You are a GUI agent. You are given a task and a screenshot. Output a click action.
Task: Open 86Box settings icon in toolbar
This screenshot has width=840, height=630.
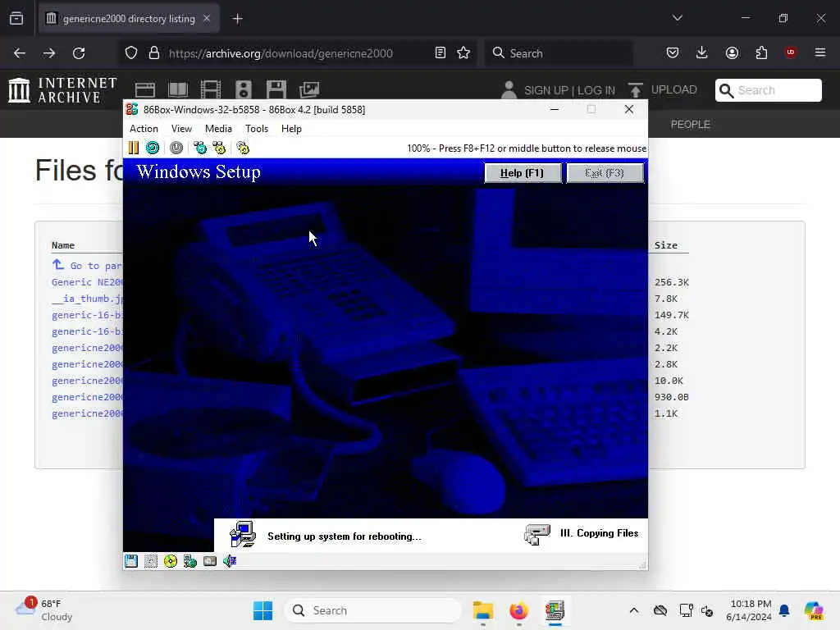tap(243, 148)
